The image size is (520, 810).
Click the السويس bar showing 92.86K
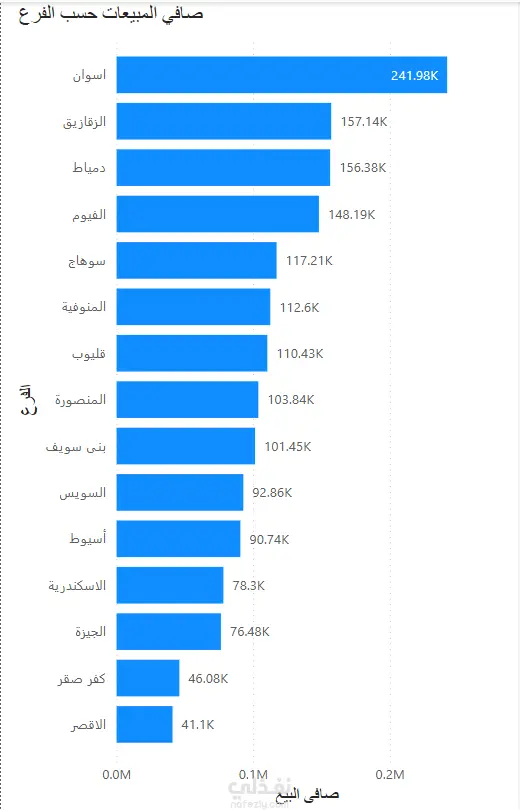click(x=180, y=492)
